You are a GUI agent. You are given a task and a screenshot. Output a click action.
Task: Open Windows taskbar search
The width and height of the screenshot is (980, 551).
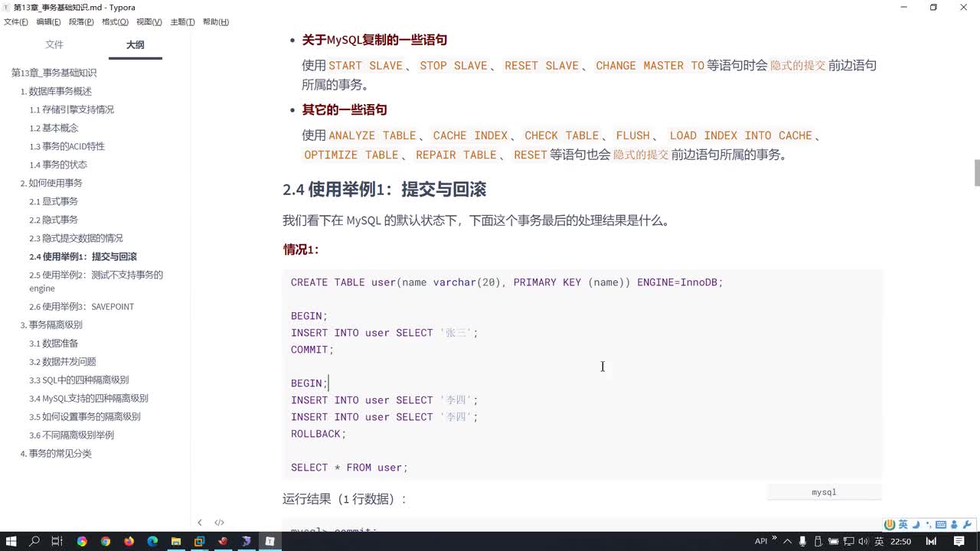click(34, 541)
